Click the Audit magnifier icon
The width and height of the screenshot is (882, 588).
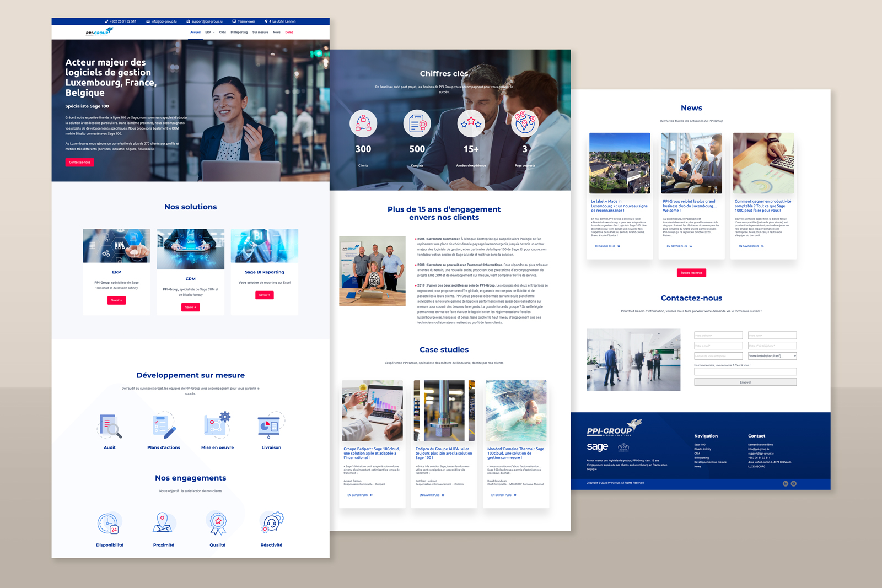pos(110,426)
